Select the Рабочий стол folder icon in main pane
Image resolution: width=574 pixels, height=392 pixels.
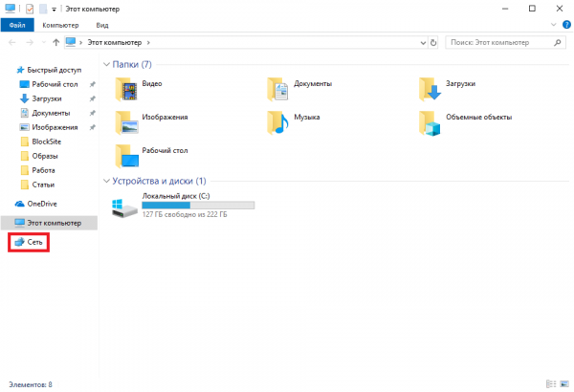pyautogui.click(x=126, y=156)
